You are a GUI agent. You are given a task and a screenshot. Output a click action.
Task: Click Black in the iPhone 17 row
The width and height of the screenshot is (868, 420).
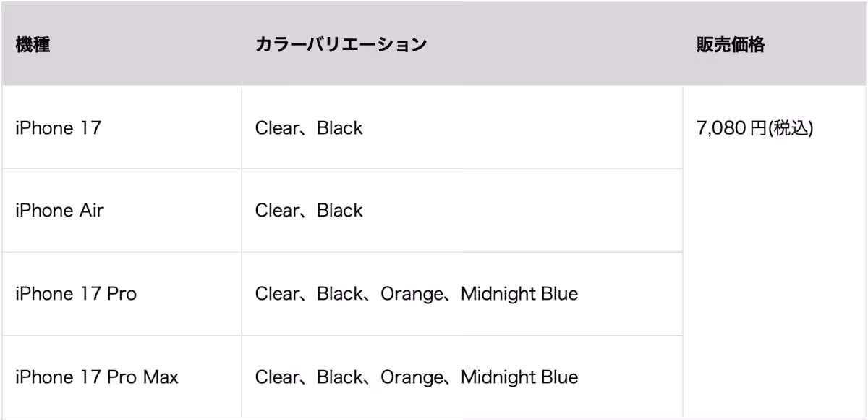340,129
